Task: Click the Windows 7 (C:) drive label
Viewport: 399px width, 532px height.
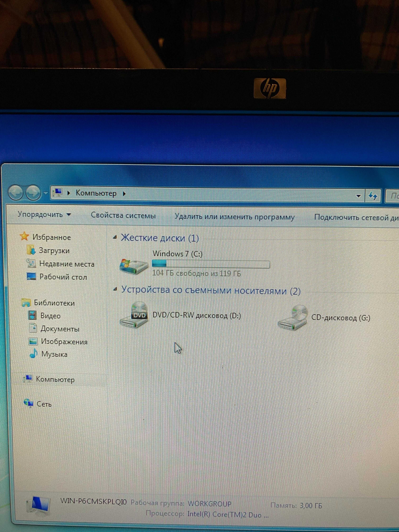Action: (177, 254)
